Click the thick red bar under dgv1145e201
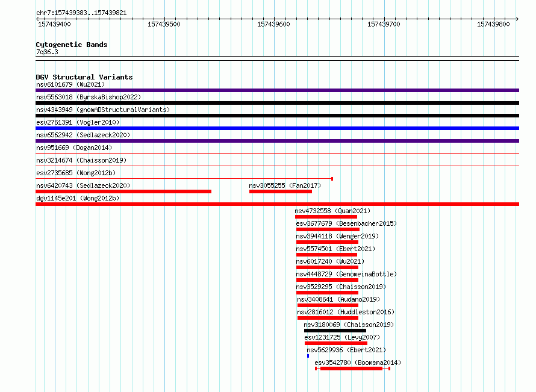Screen dimensions: 536x392 click(x=277, y=204)
